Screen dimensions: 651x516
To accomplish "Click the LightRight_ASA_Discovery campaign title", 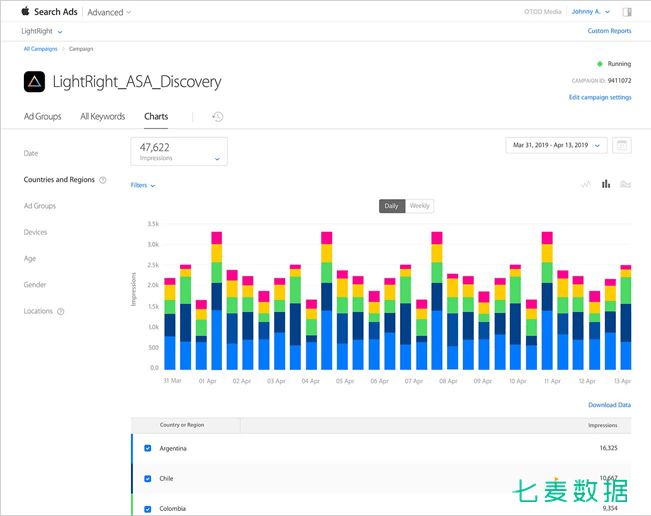I will coord(137,82).
